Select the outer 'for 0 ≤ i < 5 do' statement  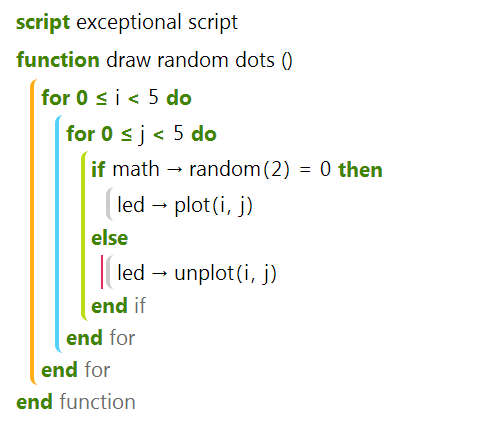pyautogui.click(x=116, y=98)
